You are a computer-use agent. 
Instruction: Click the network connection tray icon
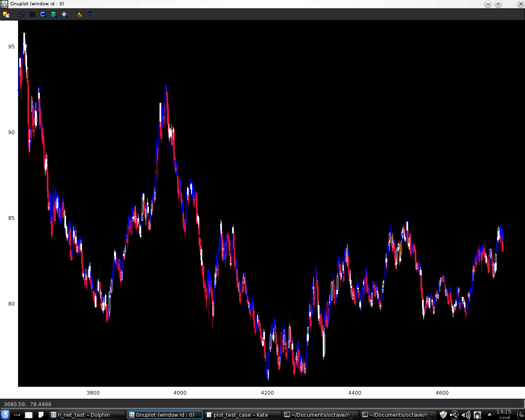click(477, 415)
